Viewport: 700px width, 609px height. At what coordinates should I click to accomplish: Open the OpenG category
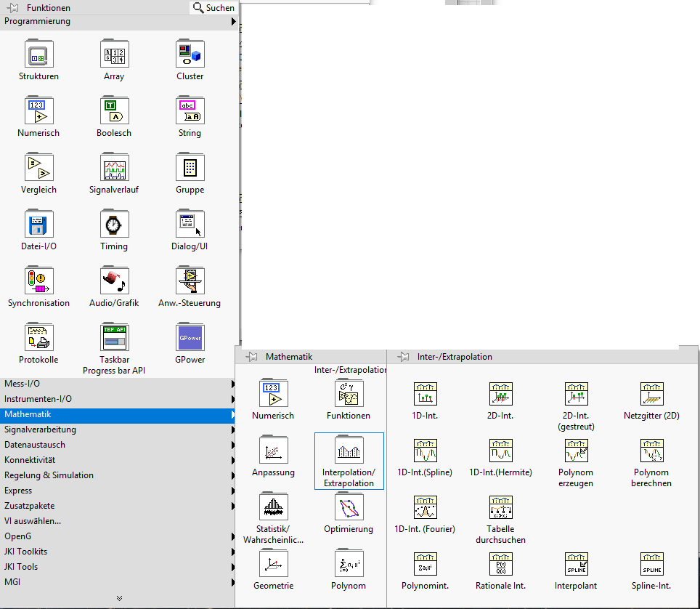tap(119, 536)
